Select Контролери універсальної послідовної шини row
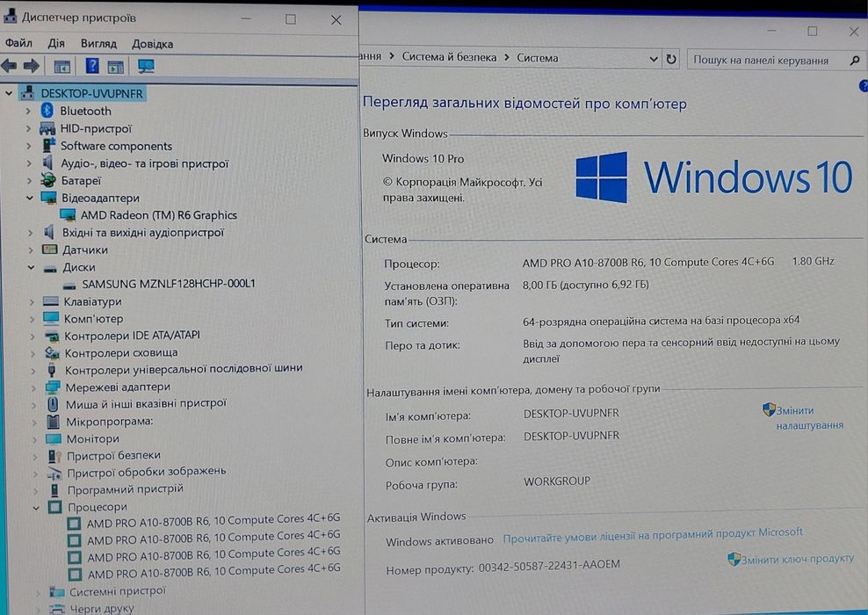This screenshot has width=868, height=615. [x=184, y=369]
